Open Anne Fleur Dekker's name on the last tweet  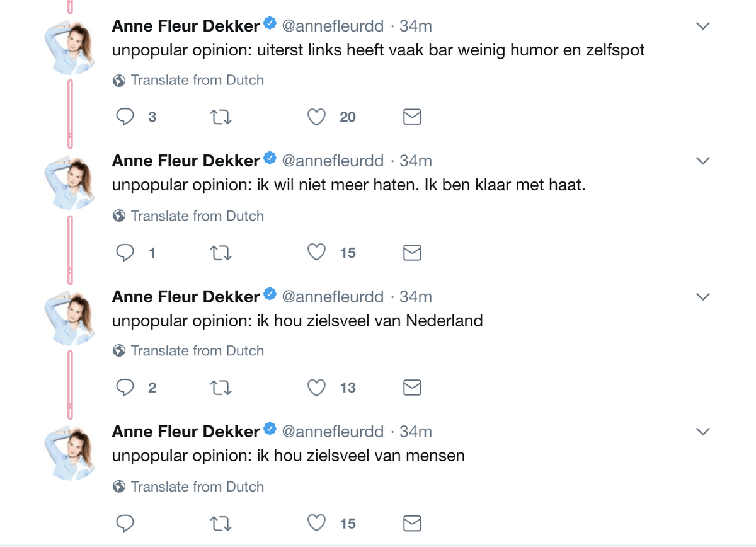[186, 432]
